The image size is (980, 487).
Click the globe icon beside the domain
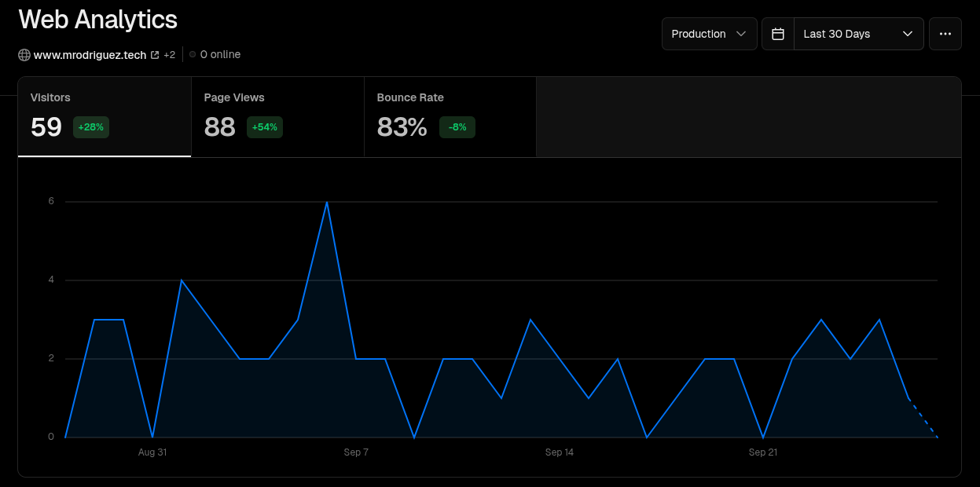(24, 55)
